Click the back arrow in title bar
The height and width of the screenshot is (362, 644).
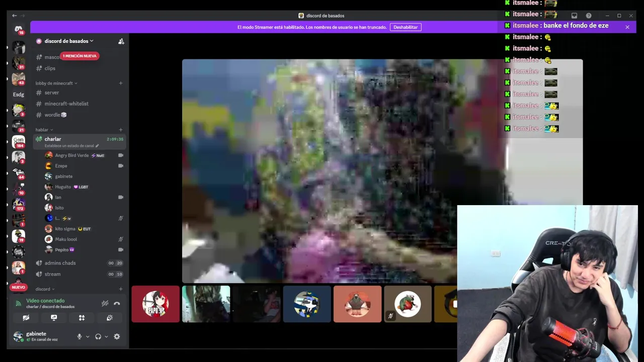(14, 16)
